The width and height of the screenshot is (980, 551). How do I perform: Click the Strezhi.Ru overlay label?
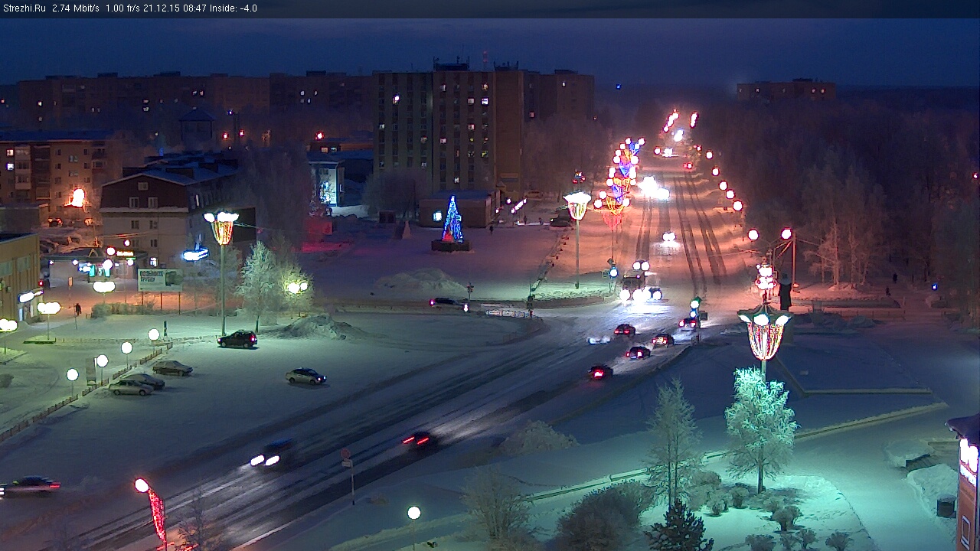24,8
